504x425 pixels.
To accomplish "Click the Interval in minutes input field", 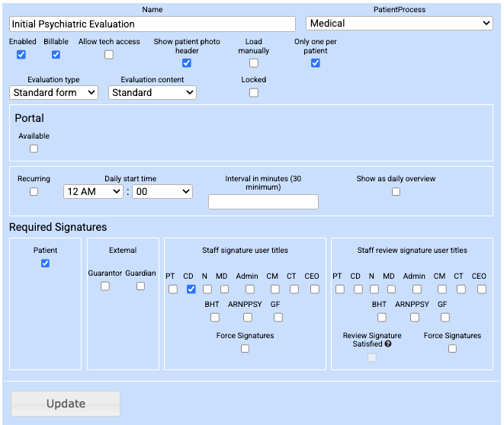I will 263,202.
